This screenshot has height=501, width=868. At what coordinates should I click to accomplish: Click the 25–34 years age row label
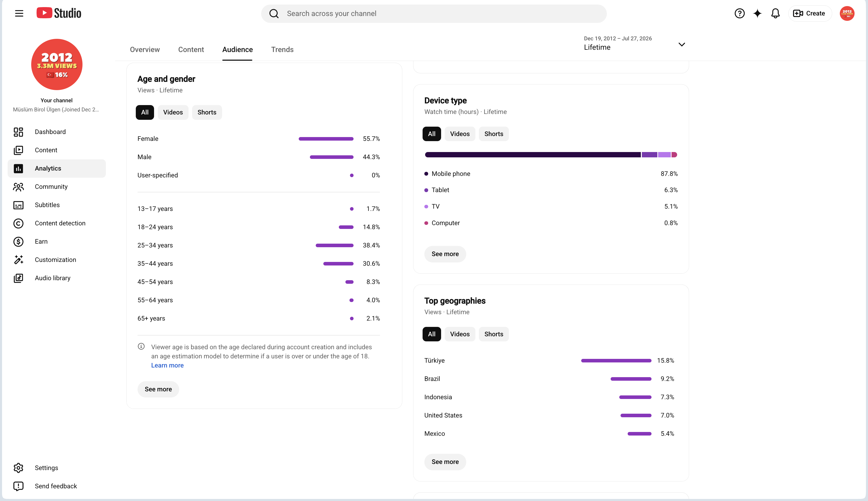point(155,245)
